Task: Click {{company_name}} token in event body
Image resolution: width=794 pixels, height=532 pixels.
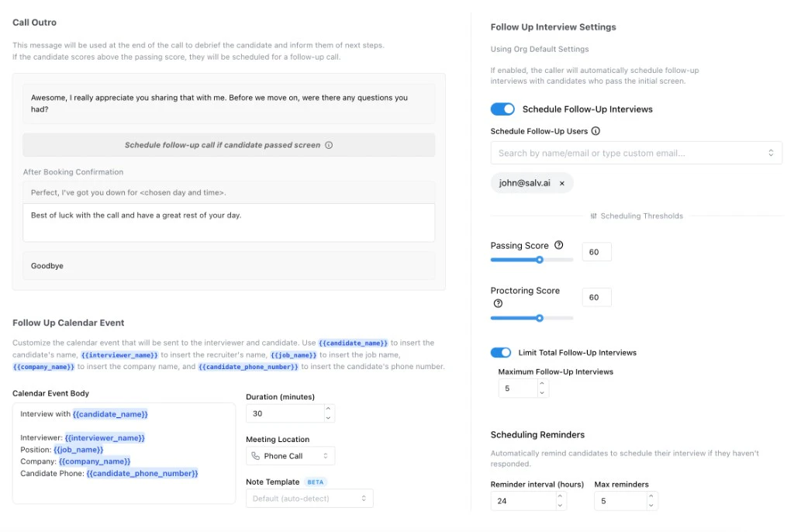Action: click(x=95, y=461)
